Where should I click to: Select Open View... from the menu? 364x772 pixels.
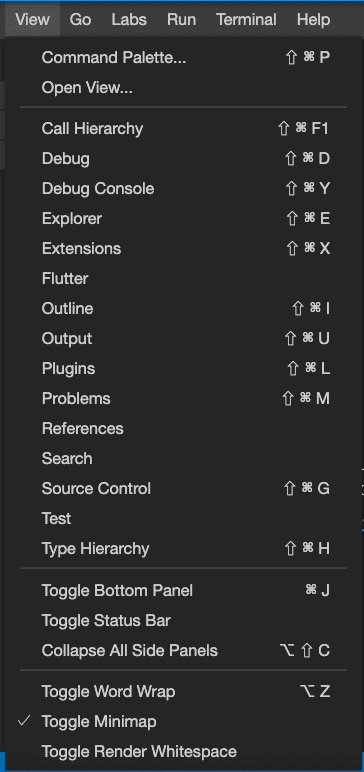coord(183,88)
